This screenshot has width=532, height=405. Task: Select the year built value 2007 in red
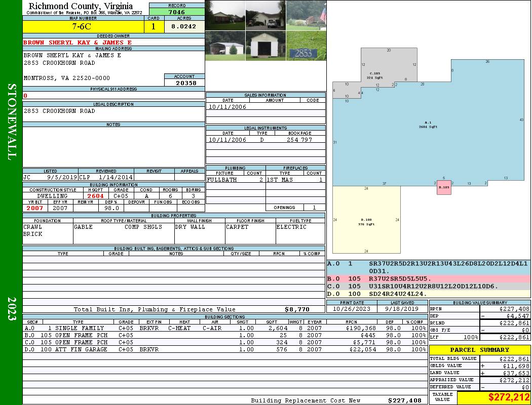coord(35,208)
